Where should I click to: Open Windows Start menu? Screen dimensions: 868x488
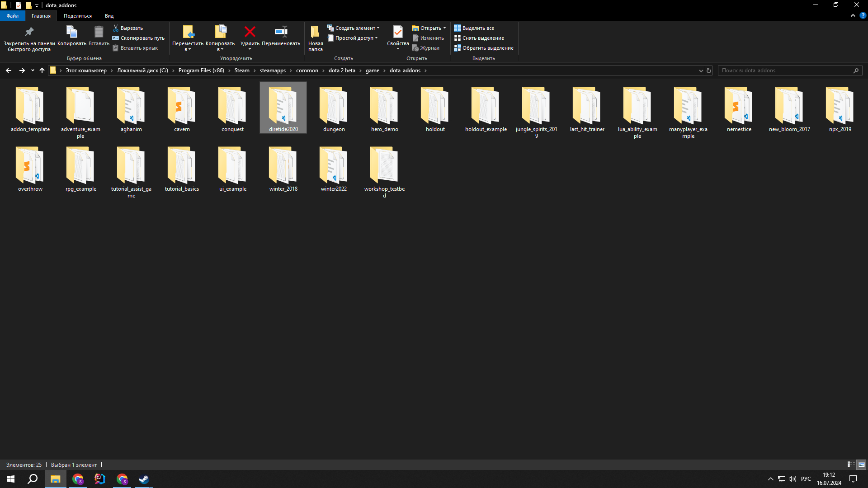[11, 479]
